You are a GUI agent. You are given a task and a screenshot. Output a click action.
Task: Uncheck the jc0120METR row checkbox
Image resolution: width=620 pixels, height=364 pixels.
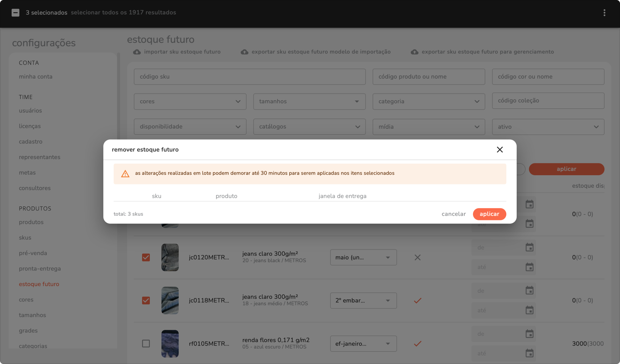146,258
